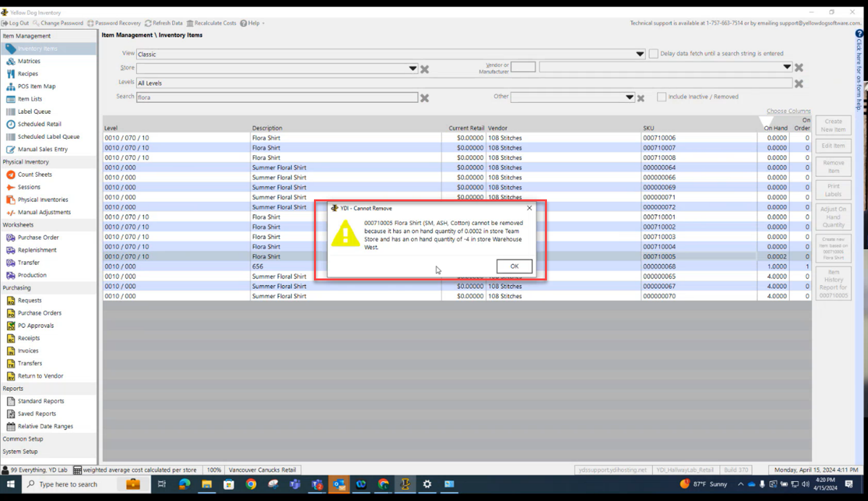Click the Create New Item button
This screenshot has width=868, height=501.
833,125
